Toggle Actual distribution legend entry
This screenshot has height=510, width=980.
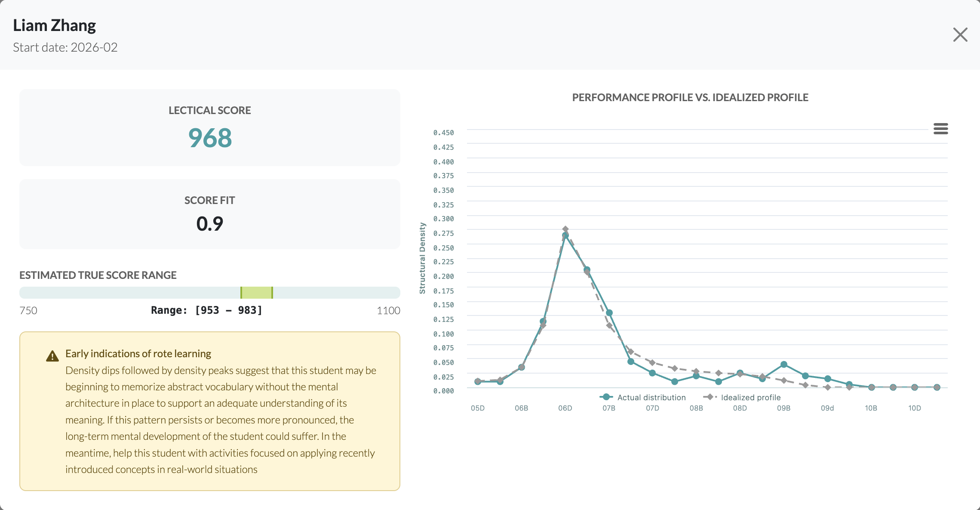(643, 397)
